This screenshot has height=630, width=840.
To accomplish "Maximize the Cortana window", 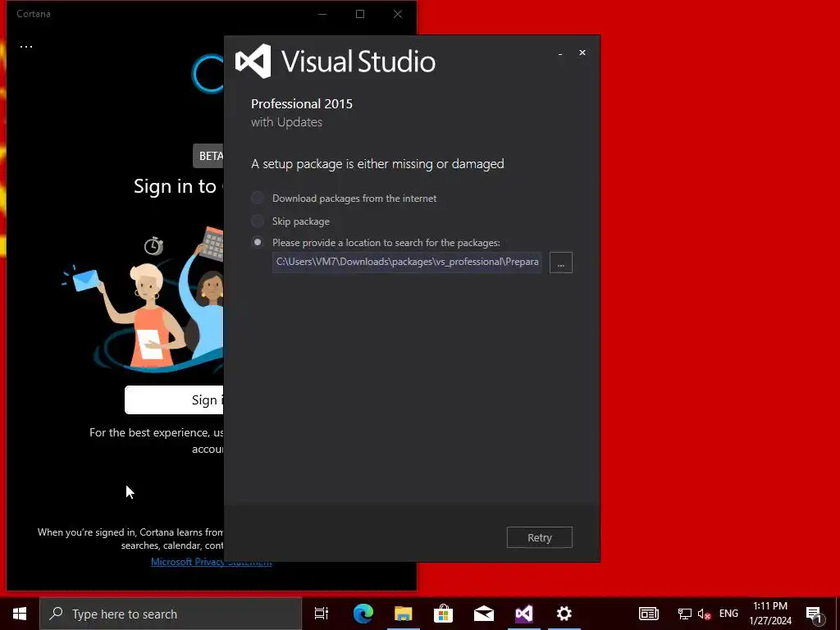I will click(x=360, y=14).
